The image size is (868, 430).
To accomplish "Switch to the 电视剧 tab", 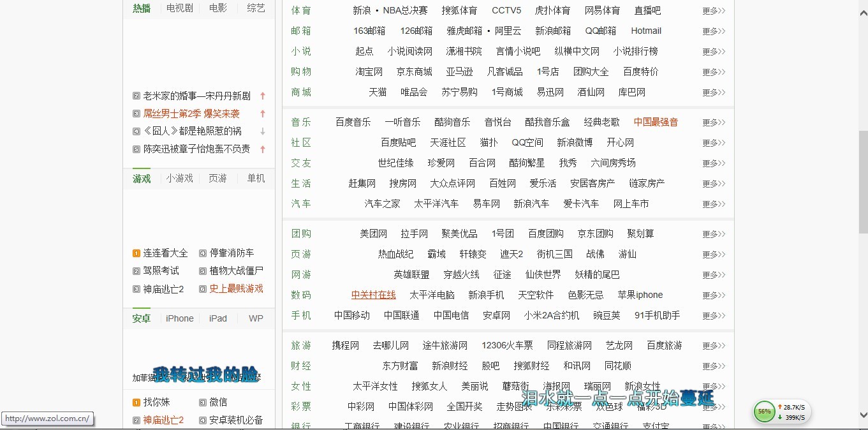I will click(x=180, y=8).
